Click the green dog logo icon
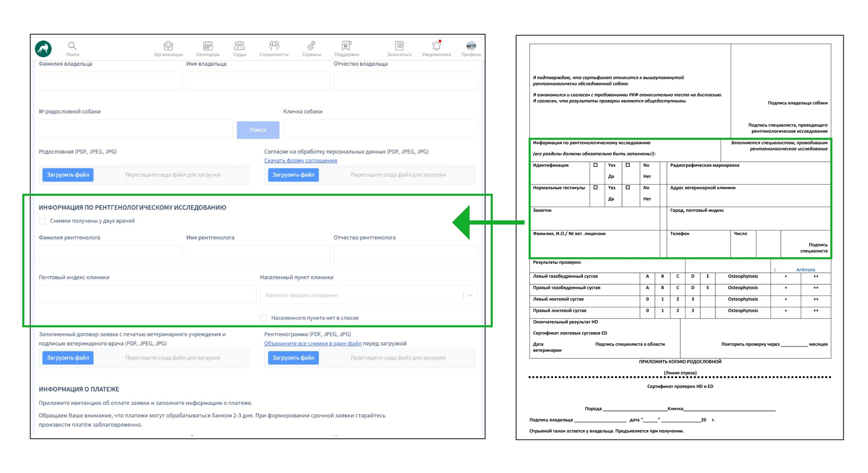The width and height of the screenshot is (868, 473). tap(43, 49)
